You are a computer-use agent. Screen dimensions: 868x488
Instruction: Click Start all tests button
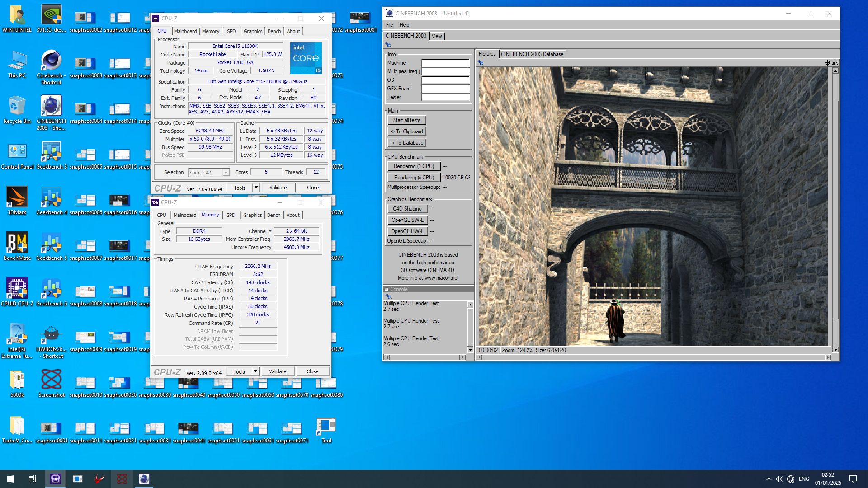point(406,120)
